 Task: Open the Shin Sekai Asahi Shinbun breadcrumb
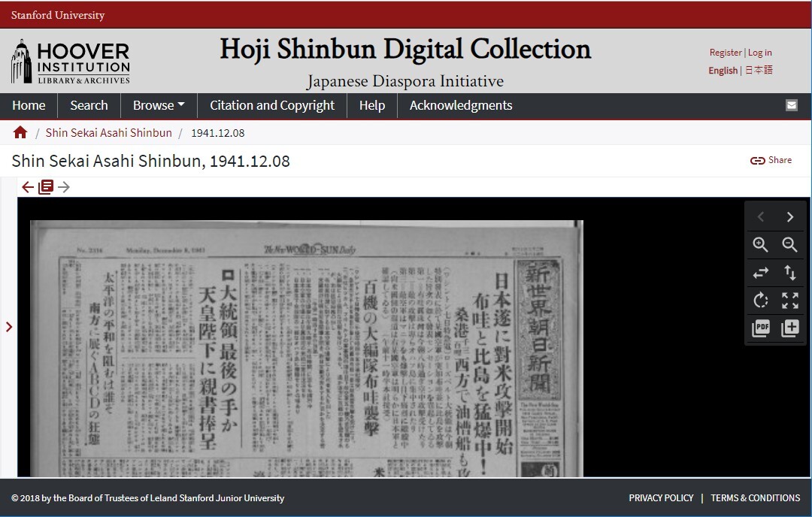click(108, 132)
